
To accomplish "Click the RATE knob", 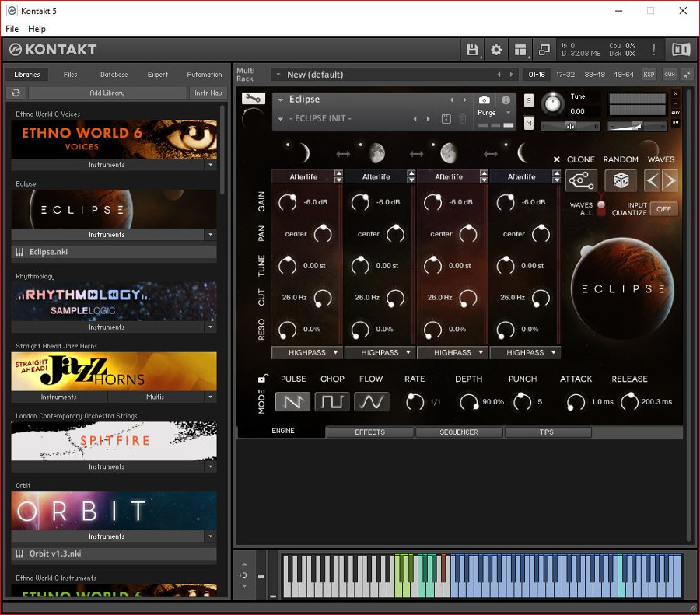I will pyautogui.click(x=415, y=402).
